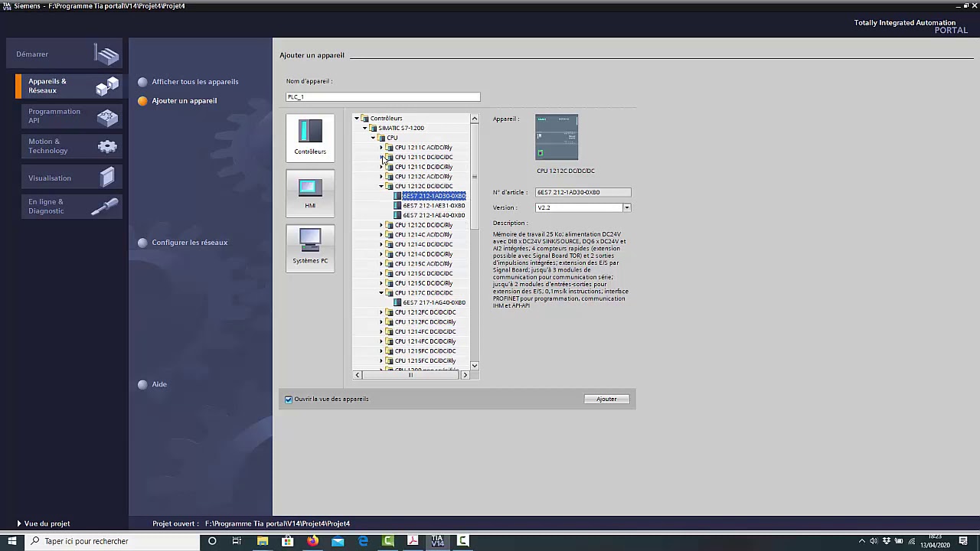The width and height of the screenshot is (980, 551).
Task: Select the CPU 1215C AC/DC/Rly tree row
Action: 423,264
